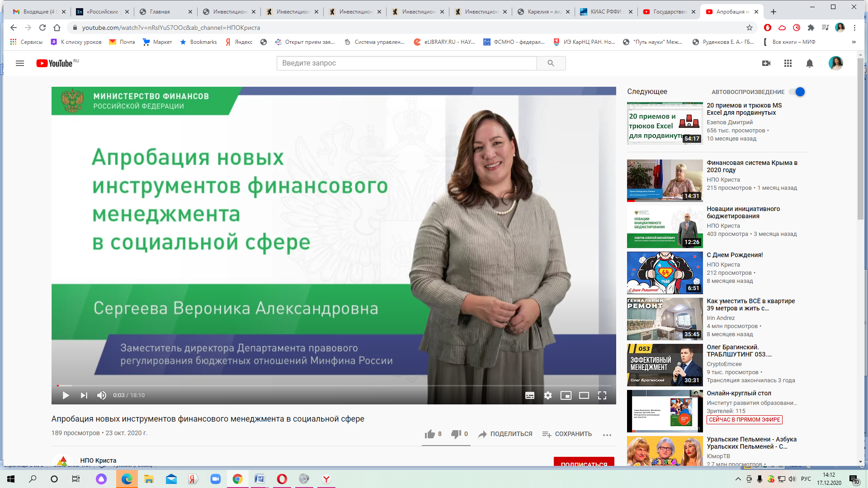868x488 pixels.
Task: Enable theater mode in player
Action: pyautogui.click(x=584, y=395)
